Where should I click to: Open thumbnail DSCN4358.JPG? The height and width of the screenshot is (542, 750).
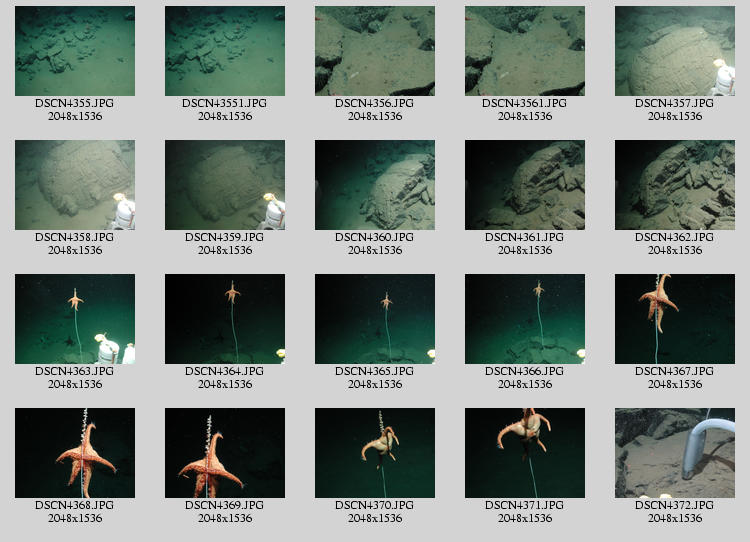75,185
